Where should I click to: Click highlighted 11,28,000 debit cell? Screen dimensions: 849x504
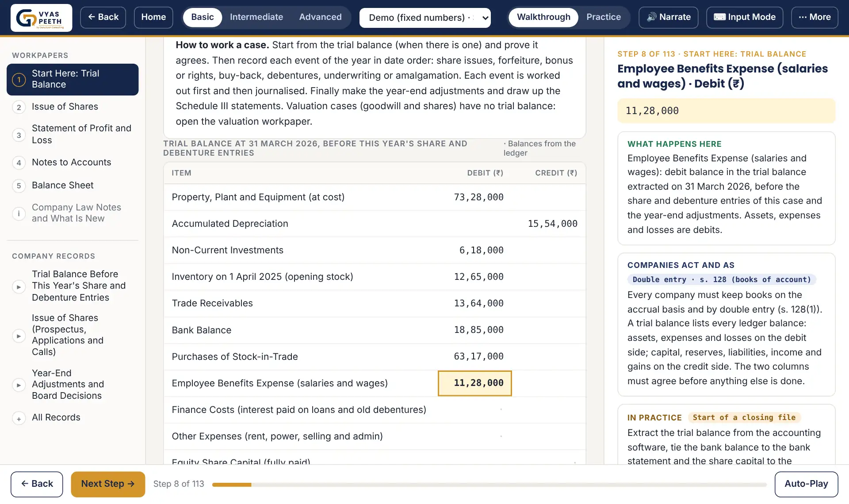[475, 383]
